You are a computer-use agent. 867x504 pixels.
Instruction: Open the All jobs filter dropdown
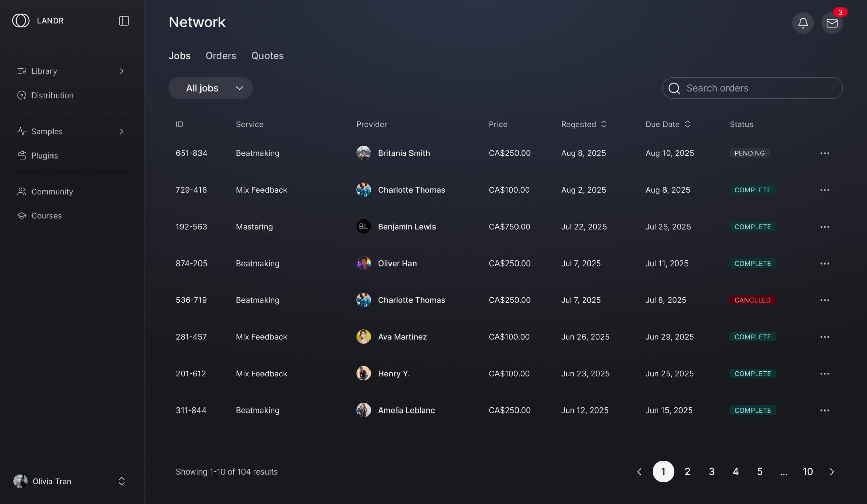[211, 88]
